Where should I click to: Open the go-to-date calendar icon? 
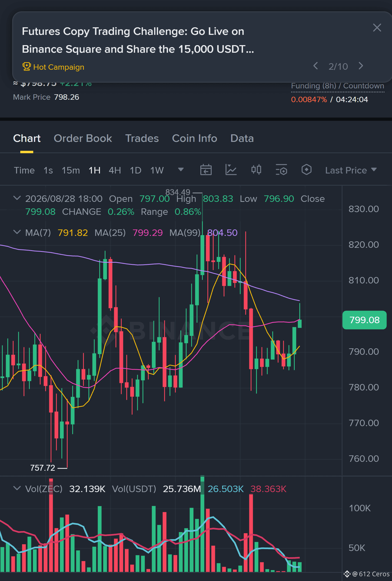[x=206, y=170]
